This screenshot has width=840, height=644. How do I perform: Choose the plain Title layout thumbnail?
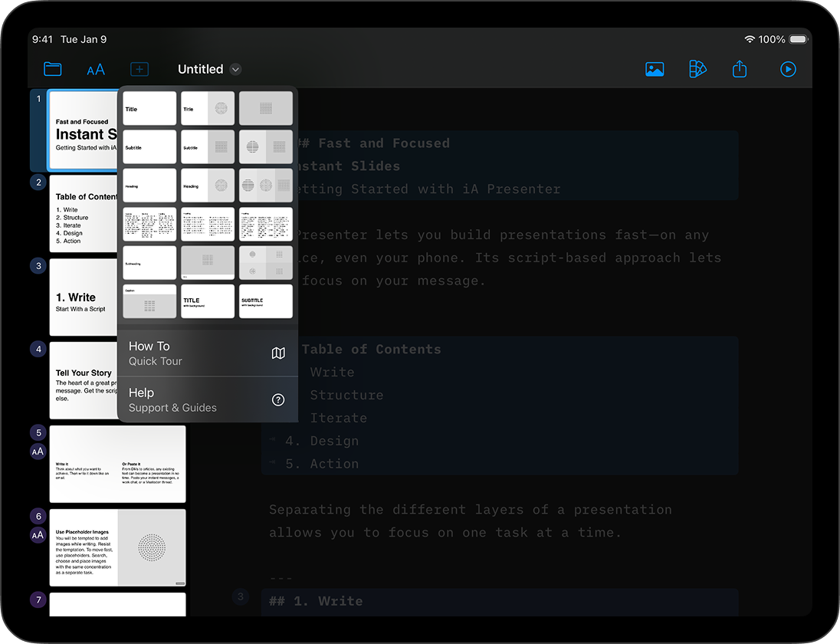[149, 109]
